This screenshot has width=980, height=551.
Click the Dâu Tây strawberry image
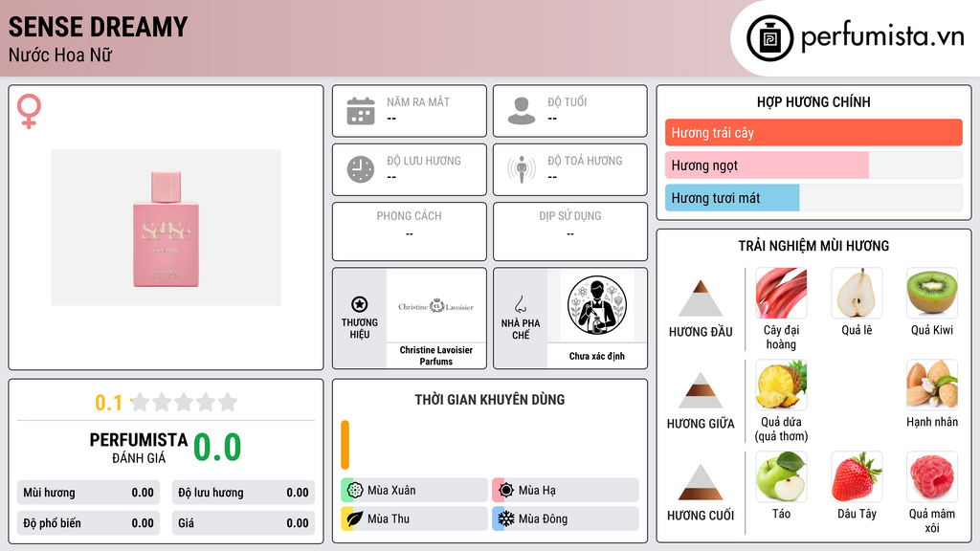[857, 476]
